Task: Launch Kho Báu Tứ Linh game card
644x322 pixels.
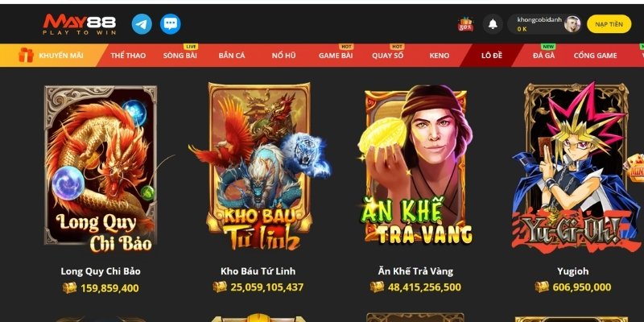Action: tap(259, 167)
